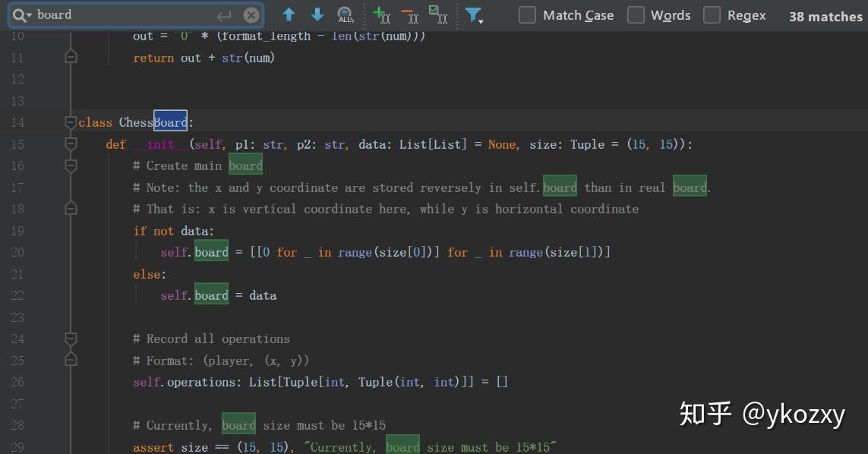The width and height of the screenshot is (868, 454).
Task: Add selection for next occurrence icon
Action: [382, 15]
